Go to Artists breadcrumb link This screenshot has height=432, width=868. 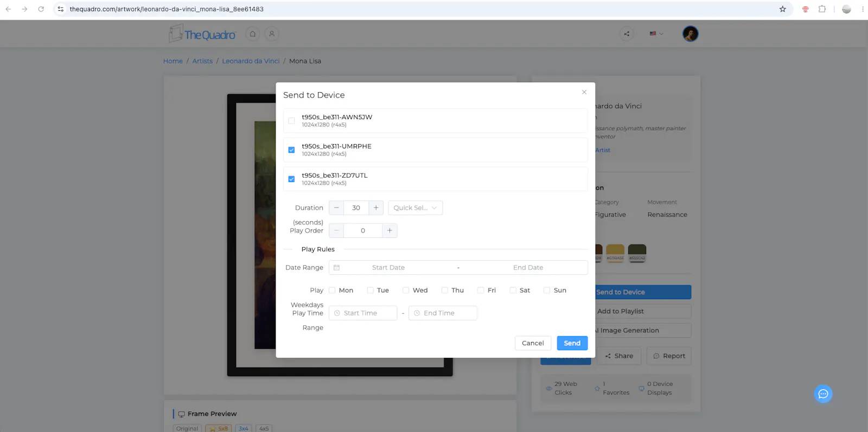(202, 61)
